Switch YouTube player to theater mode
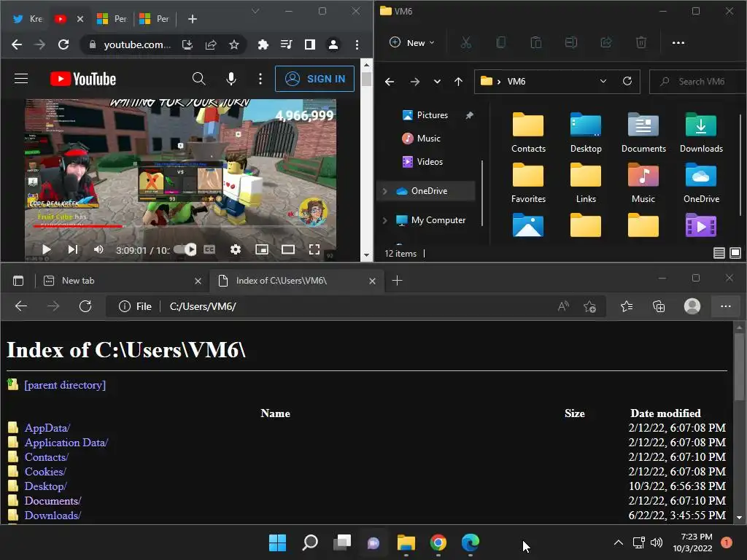 click(x=287, y=249)
